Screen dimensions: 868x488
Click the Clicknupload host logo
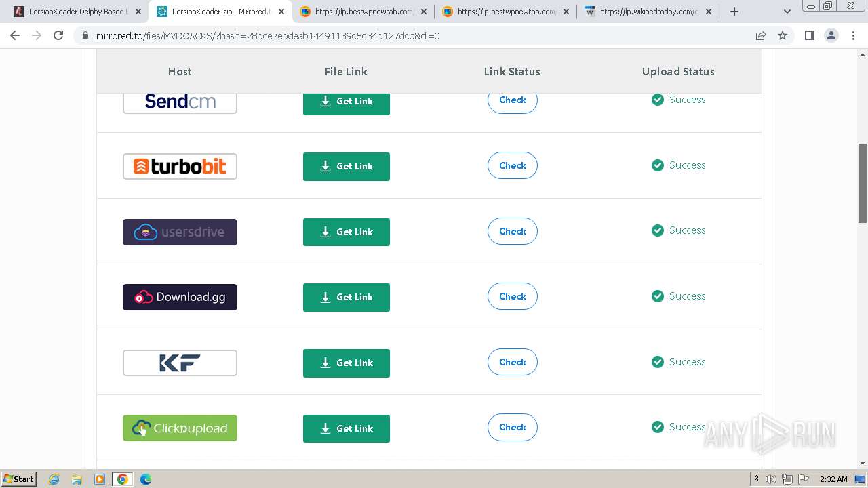(x=180, y=428)
